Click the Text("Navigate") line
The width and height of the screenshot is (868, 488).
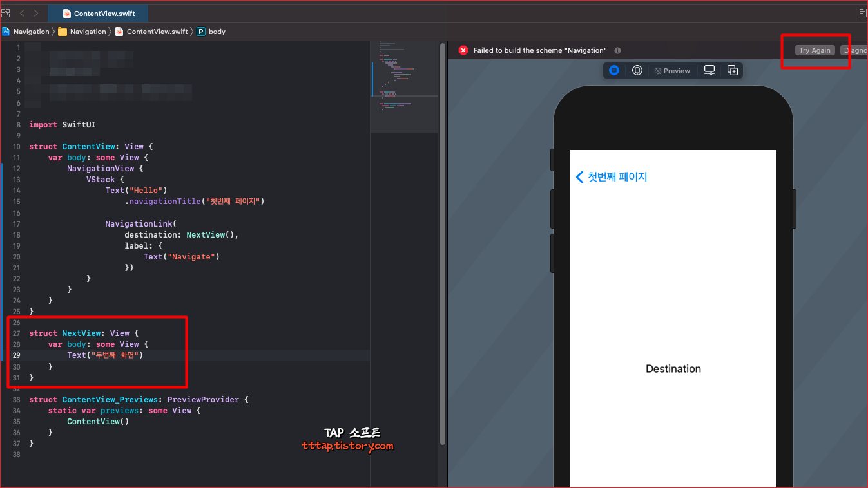click(182, 257)
